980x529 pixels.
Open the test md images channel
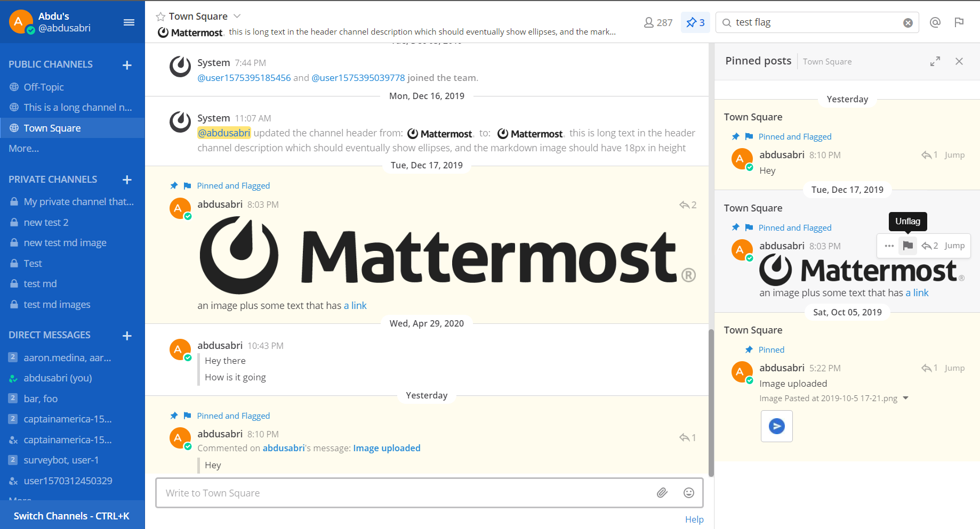click(73, 304)
